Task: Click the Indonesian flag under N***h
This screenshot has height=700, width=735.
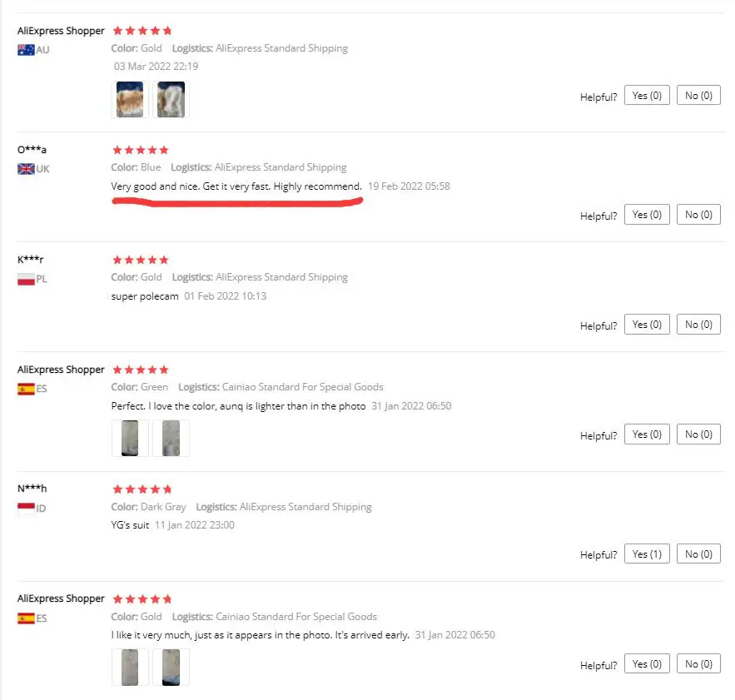Action: (26, 508)
